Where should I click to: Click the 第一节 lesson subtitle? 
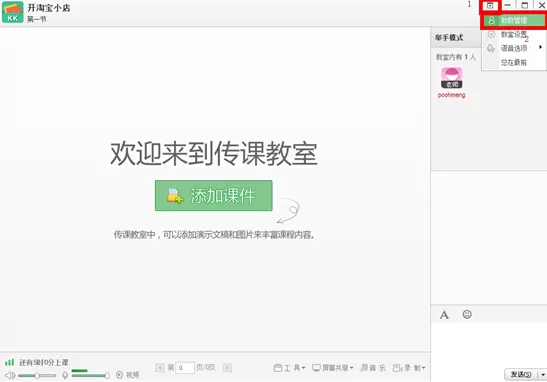(x=37, y=20)
